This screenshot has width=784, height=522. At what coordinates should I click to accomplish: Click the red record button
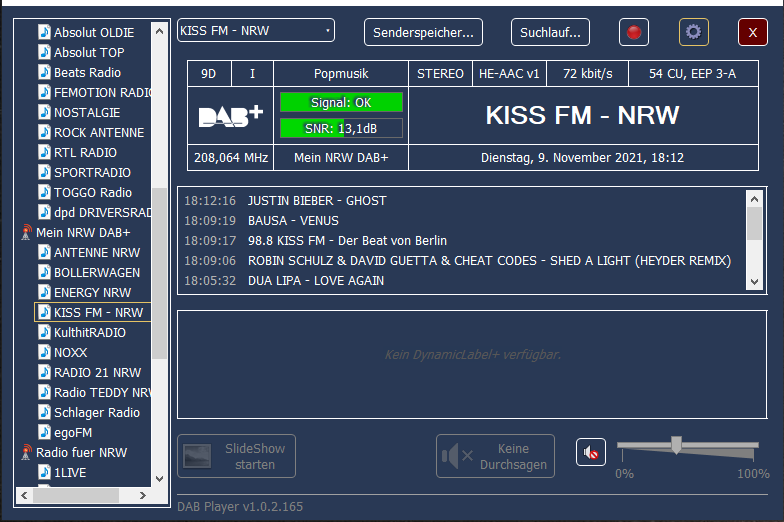(633, 32)
